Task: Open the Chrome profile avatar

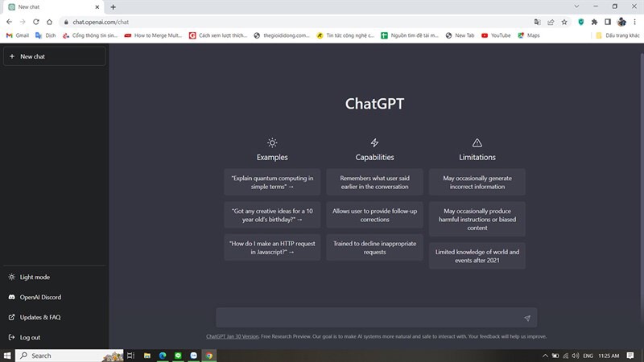Action: coord(621,23)
